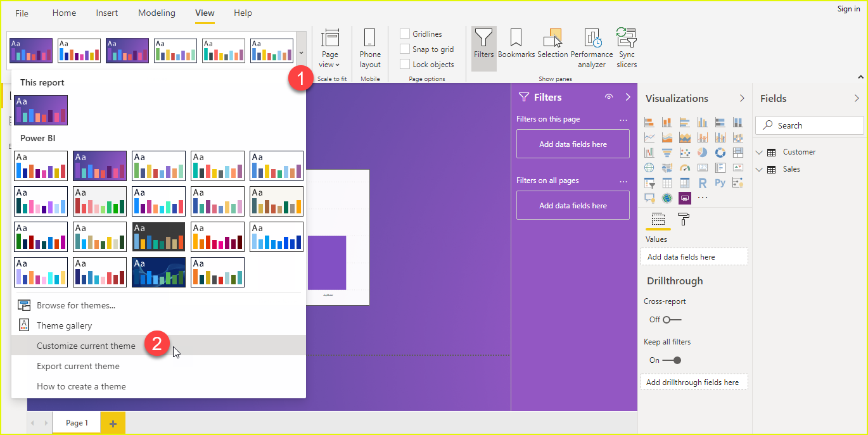The width and height of the screenshot is (868, 435).
Task: Pick the ribbon chart visualization
Action: click(738, 137)
